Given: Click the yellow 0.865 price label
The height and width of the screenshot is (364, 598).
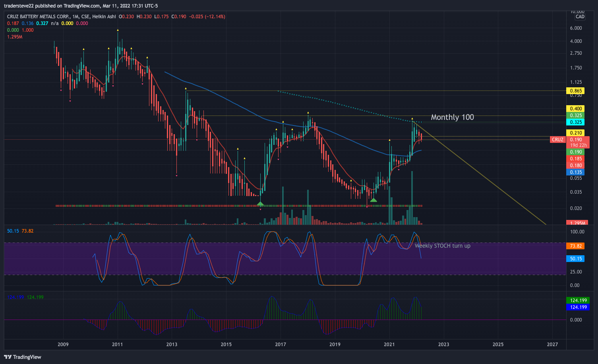Looking at the screenshot, I should [576, 91].
